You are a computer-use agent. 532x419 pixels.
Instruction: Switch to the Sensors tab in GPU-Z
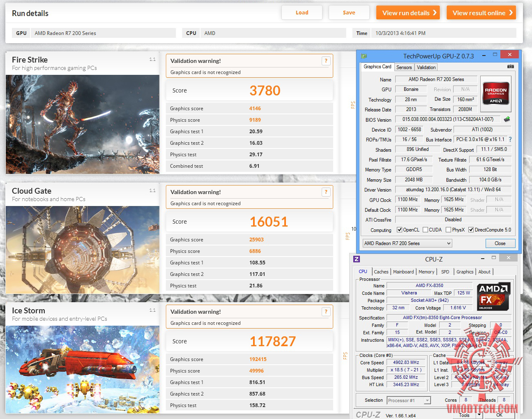pos(404,67)
